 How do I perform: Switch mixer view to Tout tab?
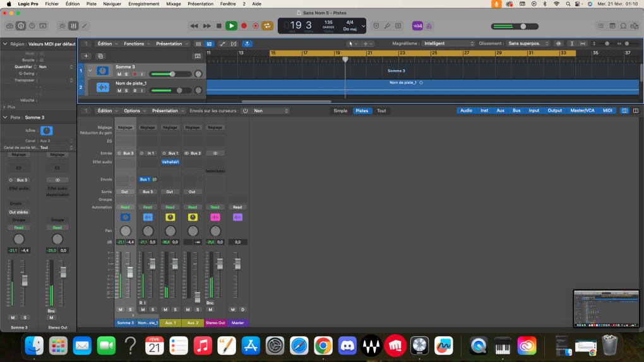pos(381,110)
